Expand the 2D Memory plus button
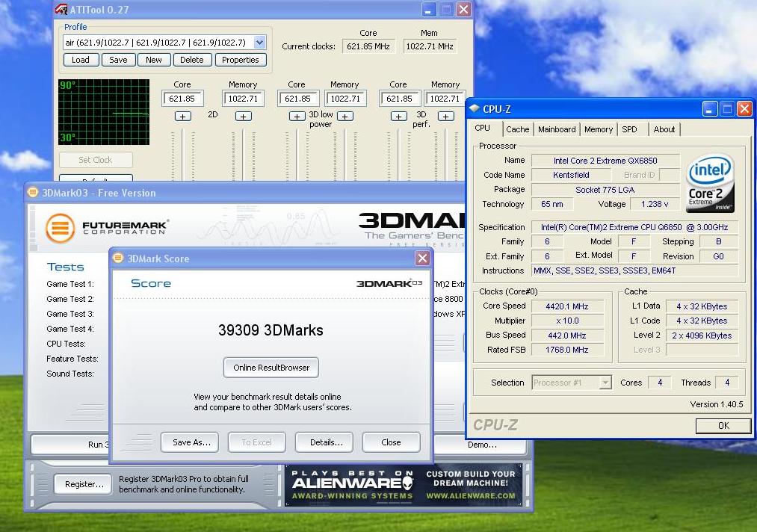This screenshot has width=757, height=532. coord(244,117)
